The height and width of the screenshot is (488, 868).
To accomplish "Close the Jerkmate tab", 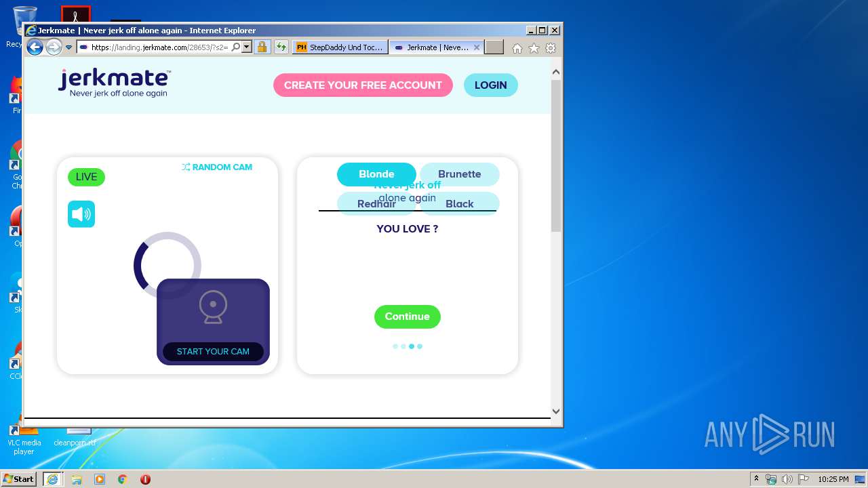I will 477,47.
